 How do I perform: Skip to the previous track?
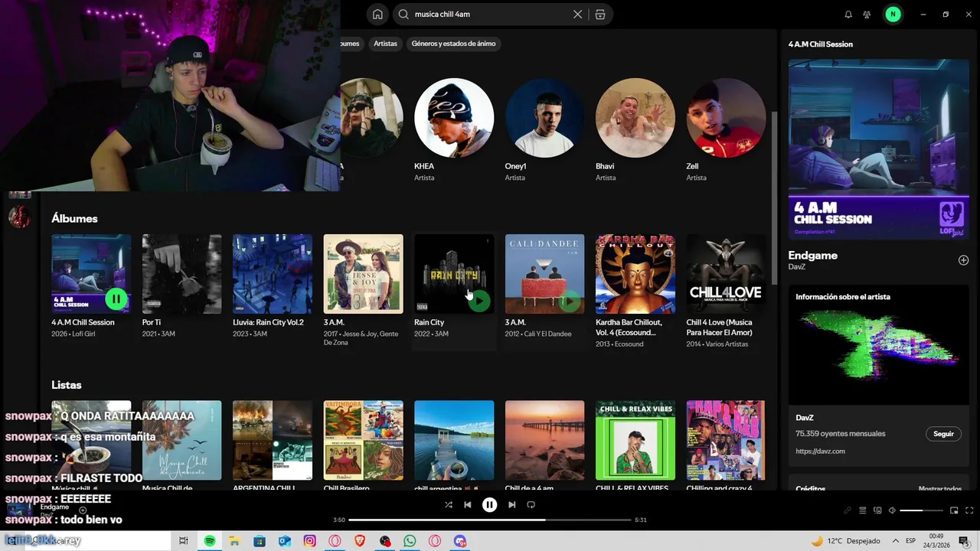pyautogui.click(x=468, y=504)
